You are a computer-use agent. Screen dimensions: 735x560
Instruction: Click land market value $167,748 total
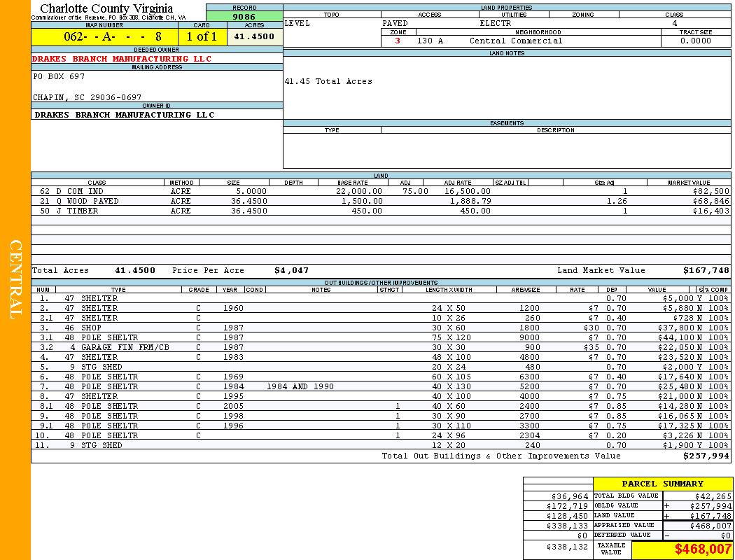click(x=706, y=270)
